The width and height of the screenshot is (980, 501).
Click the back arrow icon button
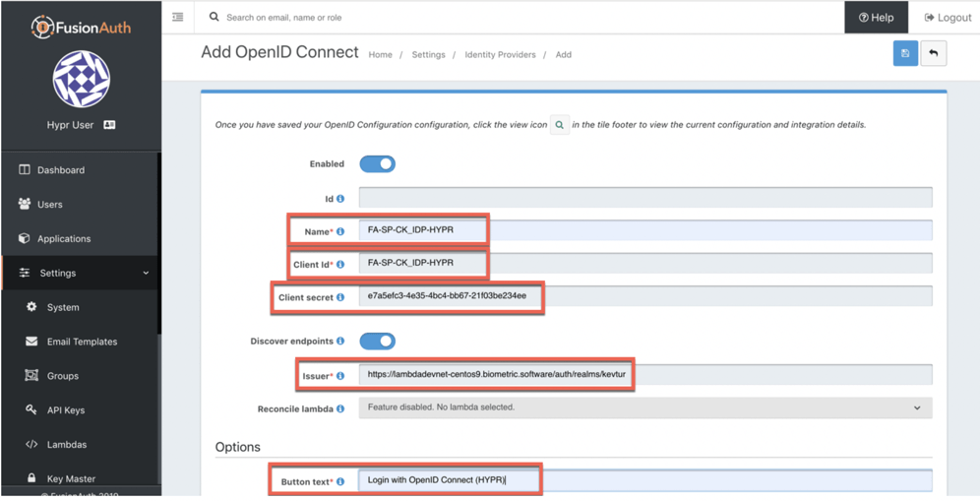coord(934,53)
